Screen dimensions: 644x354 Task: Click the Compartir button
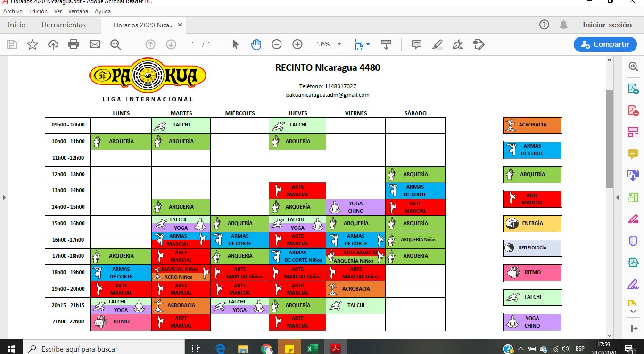pos(605,44)
